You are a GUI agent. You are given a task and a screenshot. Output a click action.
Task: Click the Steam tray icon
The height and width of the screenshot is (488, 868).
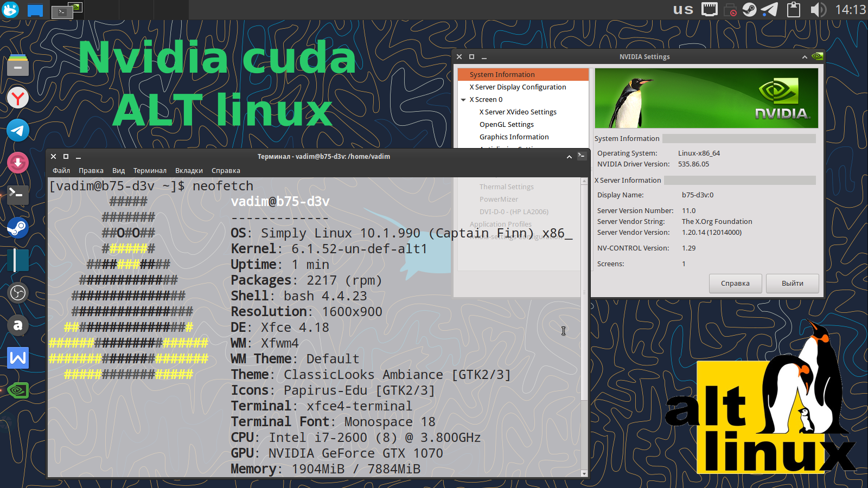pos(749,9)
